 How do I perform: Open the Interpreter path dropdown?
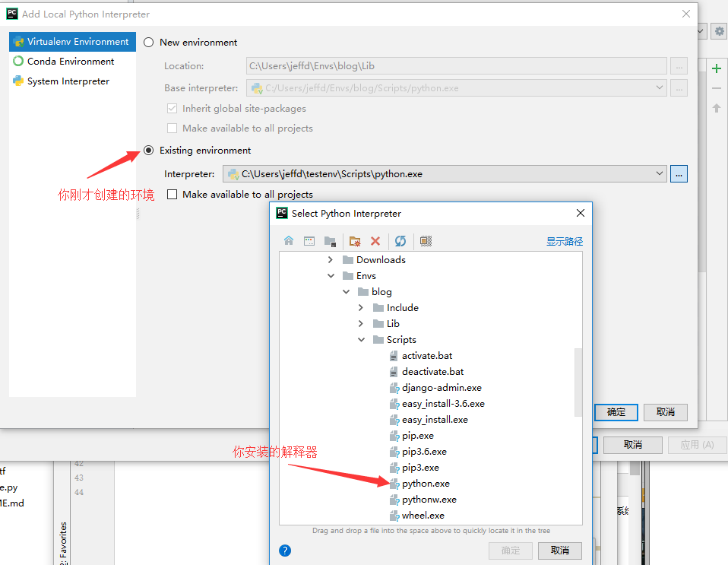pyautogui.click(x=660, y=174)
